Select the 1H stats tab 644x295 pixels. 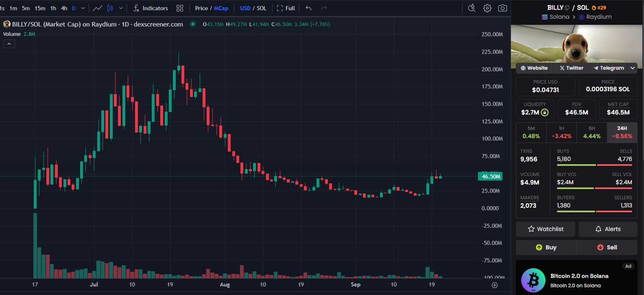pos(561,132)
